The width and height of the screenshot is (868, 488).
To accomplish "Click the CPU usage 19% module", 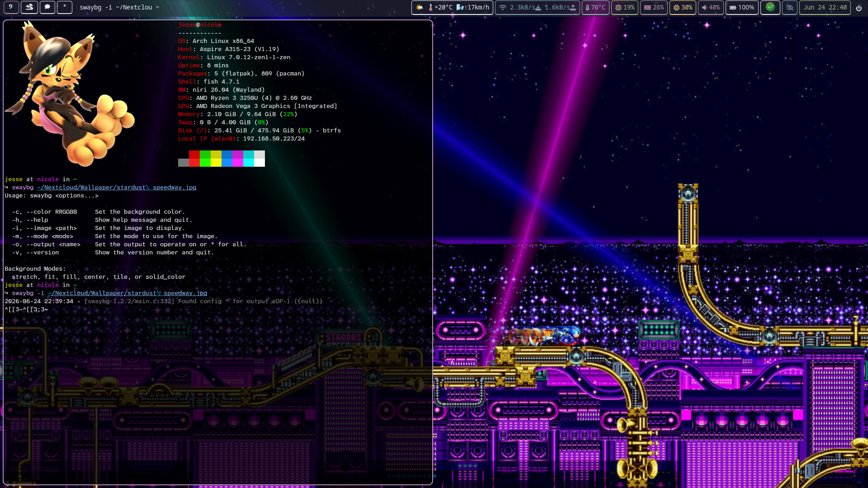I will [x=625, y=7].
